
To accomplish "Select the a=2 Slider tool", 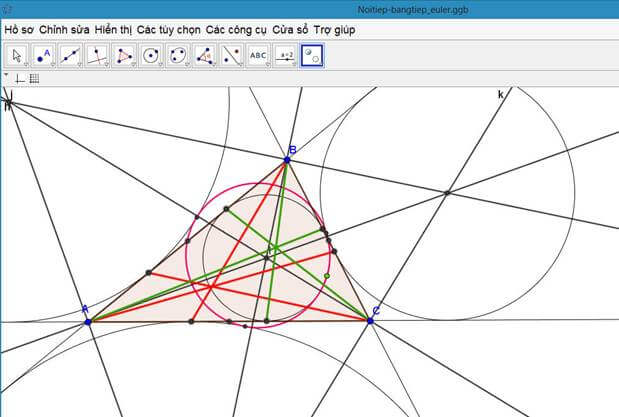I will click(x=285, y=56).
